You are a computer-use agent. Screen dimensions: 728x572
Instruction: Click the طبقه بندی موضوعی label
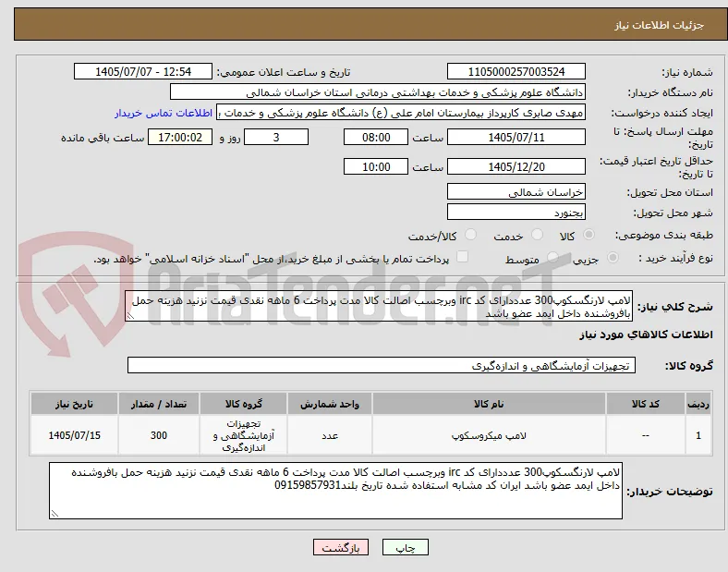click(x=663, y=235)
